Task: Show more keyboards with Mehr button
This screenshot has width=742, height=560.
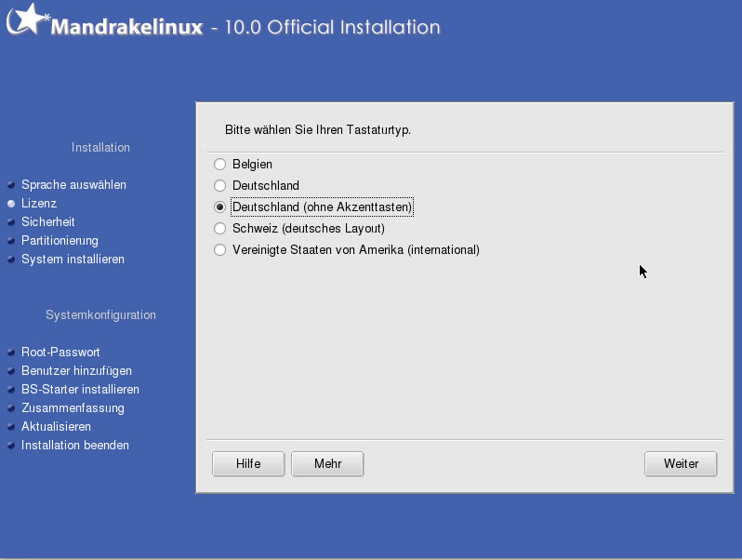Action: [x=327, y=464]
